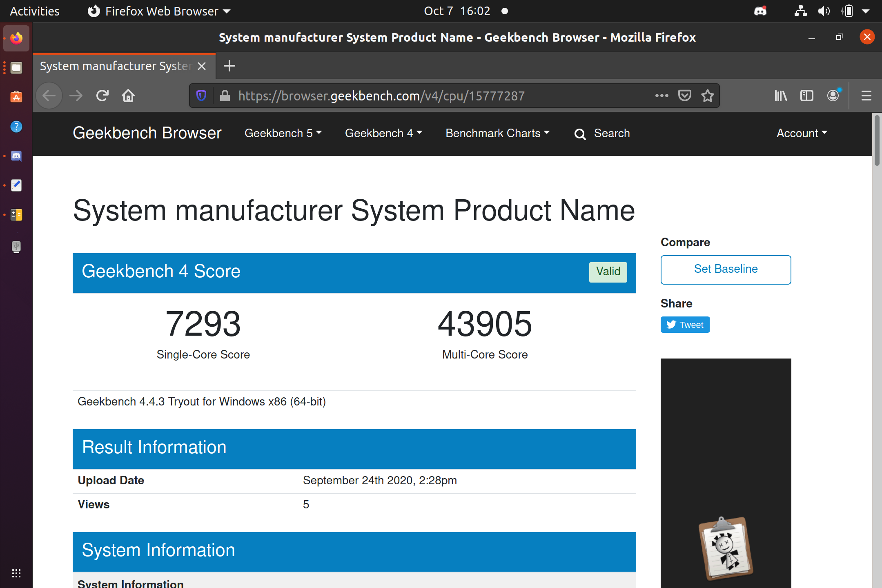Open the yellow notes app in dock
Viewport: 882px width, 588px height.
pyautogui.click(x=16, y=215)
